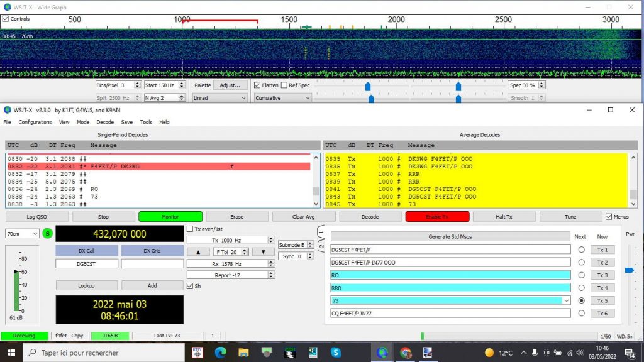This screenshot has height=362, width=644.
Task: Uncheck the Flatten checkbox
Action: pos(257,85)
